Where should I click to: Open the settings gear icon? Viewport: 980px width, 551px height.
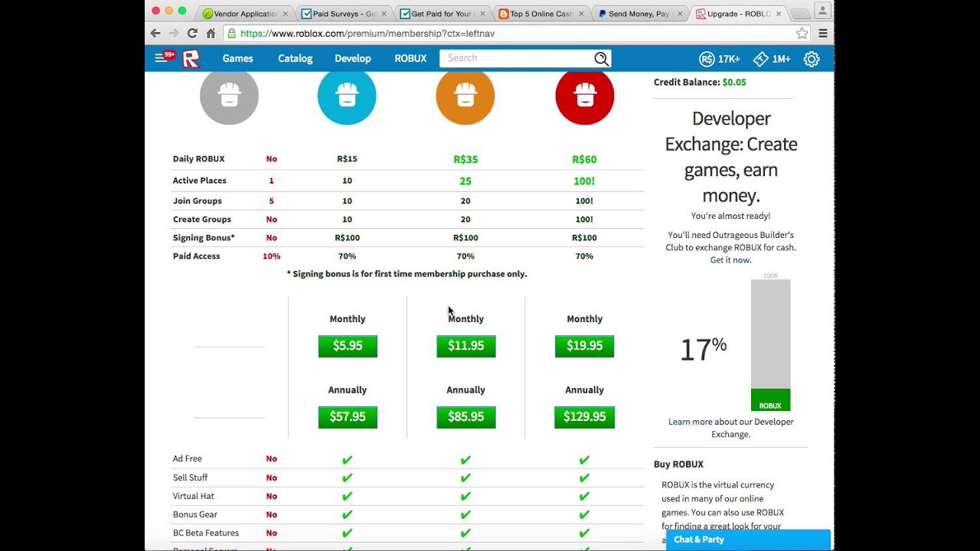812,59
